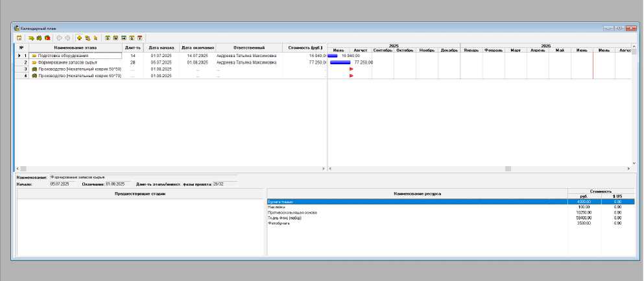This screenshot has width=644, height=281.
Task: Click the yellow arrow toolbar icon
Action: pos(30,38)
